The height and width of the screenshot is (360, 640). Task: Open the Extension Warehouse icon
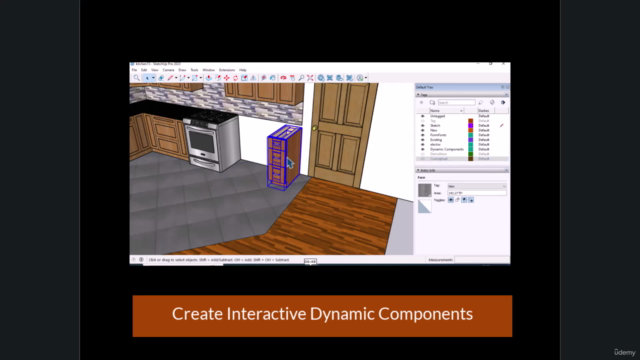click(x=330, y=78)
